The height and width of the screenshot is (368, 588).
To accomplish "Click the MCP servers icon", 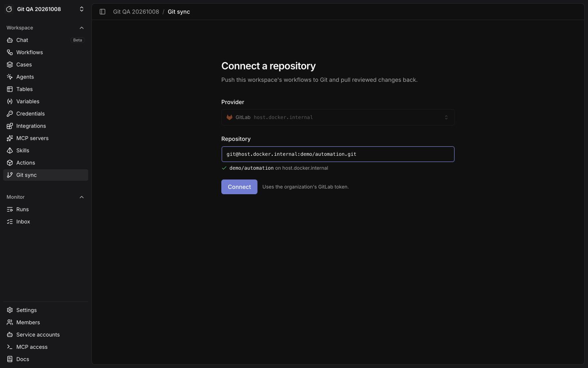I will coord(10,138).
